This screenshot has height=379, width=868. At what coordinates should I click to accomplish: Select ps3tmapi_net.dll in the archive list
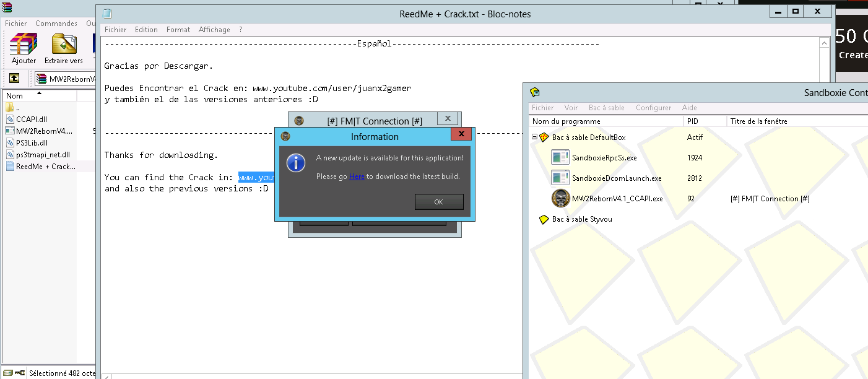[x=37, y=154]
